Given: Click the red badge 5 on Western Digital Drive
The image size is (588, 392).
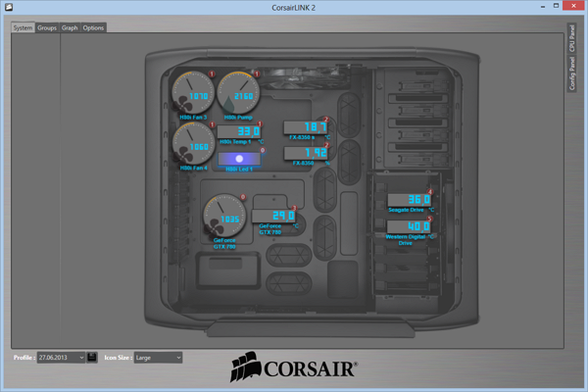Looking at the screenshot, I should coord(430,219).
